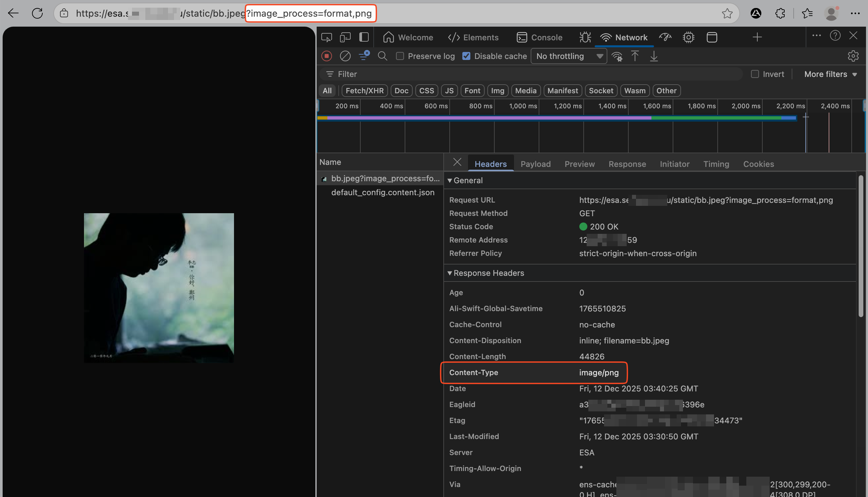Click the Export HAR download arrow
The image size is (868, 497).
click(654, 56)
